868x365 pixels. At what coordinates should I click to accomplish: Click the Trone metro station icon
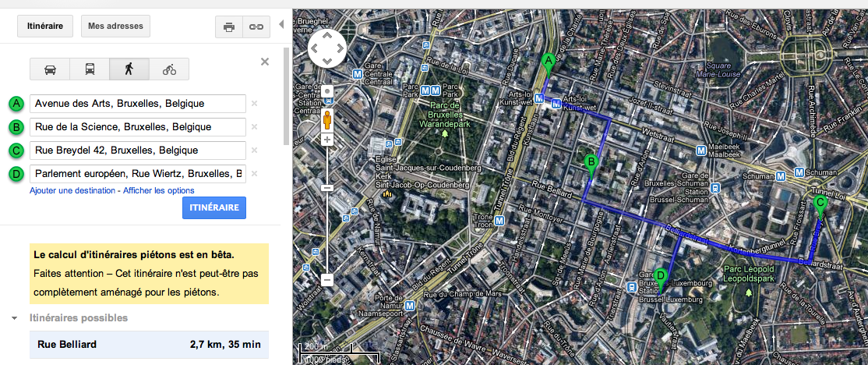pyautogui.click(x=500, y=221)
